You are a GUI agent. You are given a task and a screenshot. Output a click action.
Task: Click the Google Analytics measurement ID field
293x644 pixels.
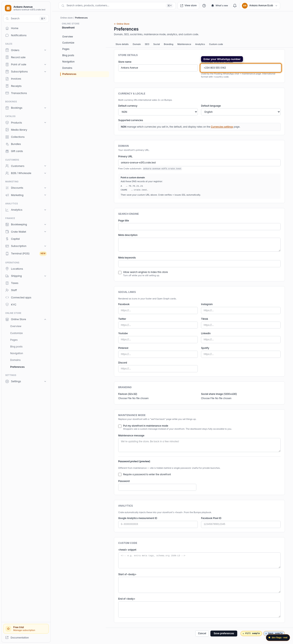coord(158,524)
